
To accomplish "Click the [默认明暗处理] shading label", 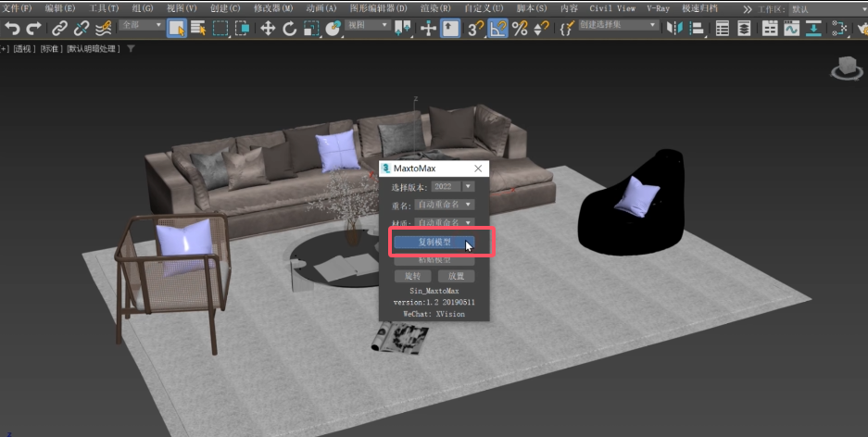I will [94, 49].
